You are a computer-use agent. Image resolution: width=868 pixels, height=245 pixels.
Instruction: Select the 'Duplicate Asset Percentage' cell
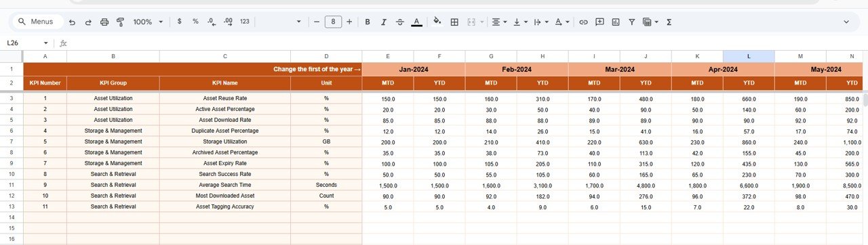coord(225,131)
